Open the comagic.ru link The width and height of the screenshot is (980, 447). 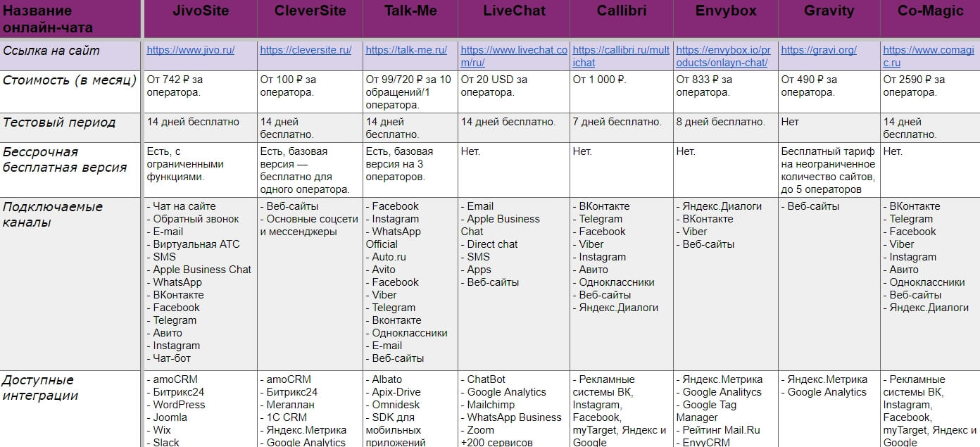929,56
